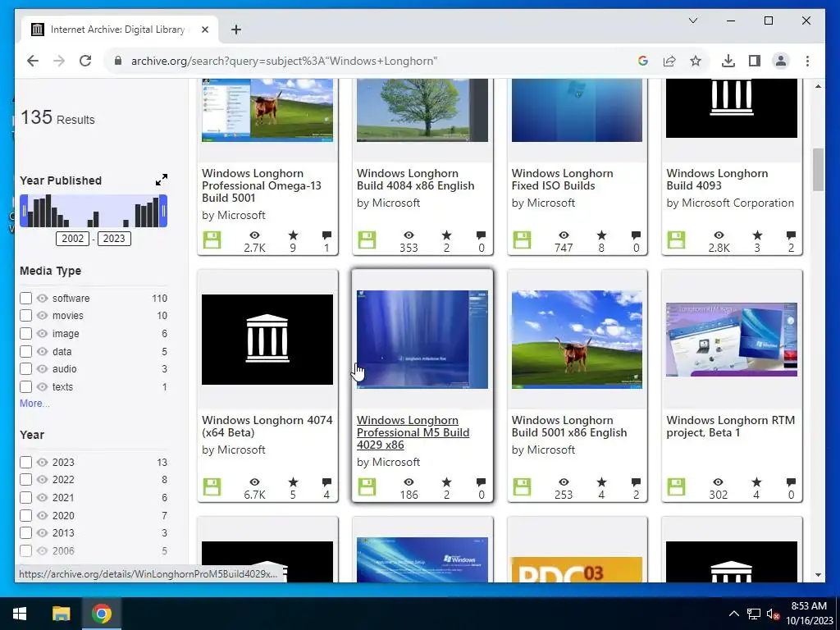Click views eye icon on Fixed ISO Builds card

click(564, 235)
